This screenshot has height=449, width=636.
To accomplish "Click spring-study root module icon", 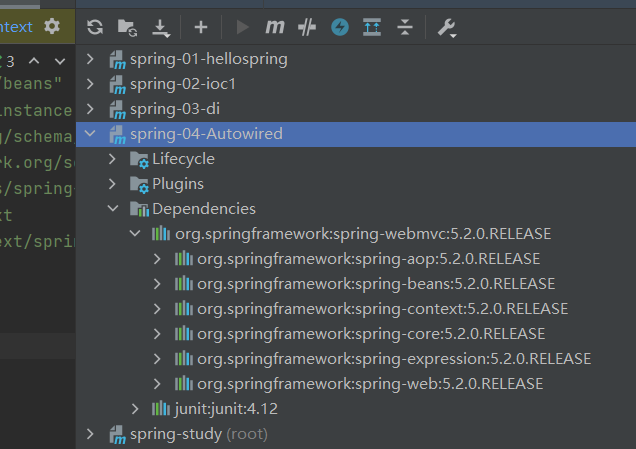I will (x=118, y=435).
